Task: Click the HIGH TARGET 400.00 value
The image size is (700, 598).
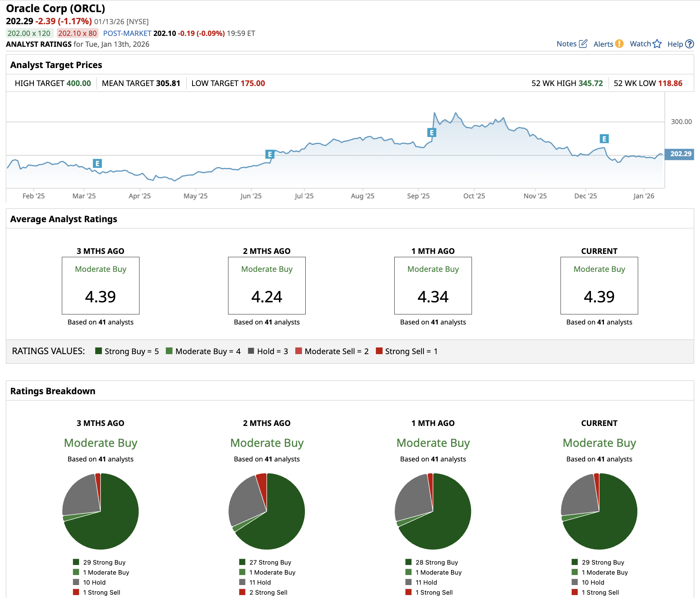Action: coord(79,83)
